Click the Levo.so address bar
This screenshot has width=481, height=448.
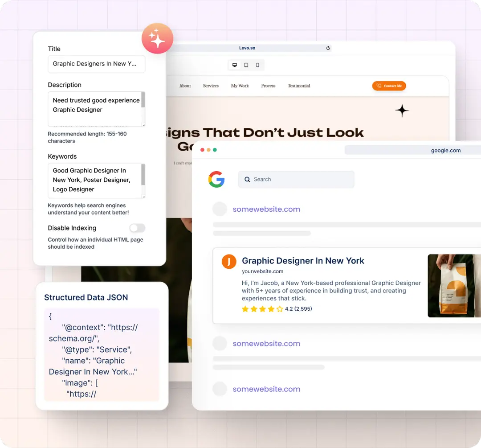coord(250,48)
